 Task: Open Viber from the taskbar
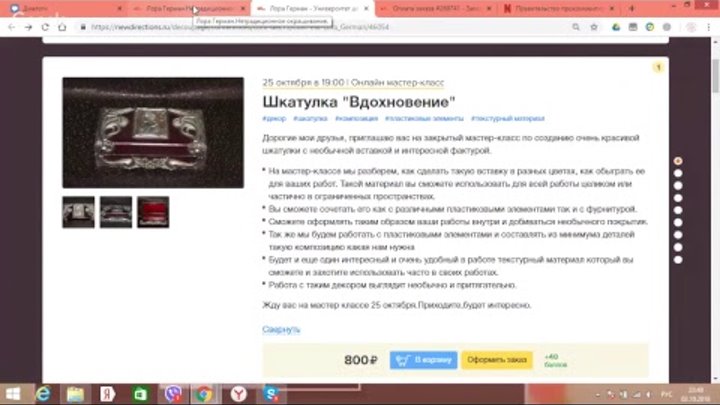click(173, 394)
